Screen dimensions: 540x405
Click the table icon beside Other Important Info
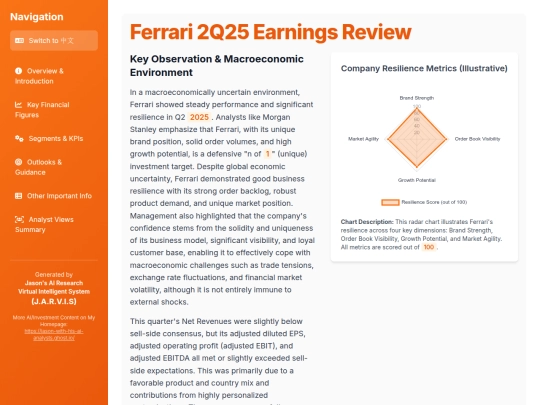click(x=19, y=196)
